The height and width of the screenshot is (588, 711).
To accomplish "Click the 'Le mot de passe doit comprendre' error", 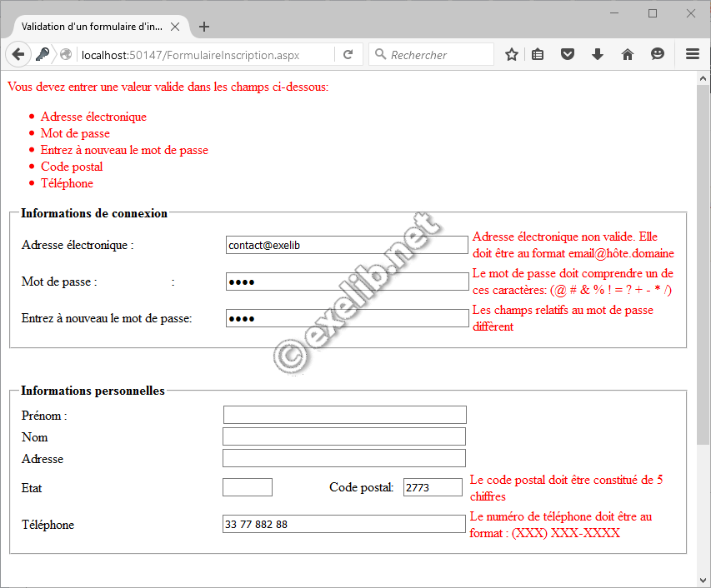I will (573, 282).
